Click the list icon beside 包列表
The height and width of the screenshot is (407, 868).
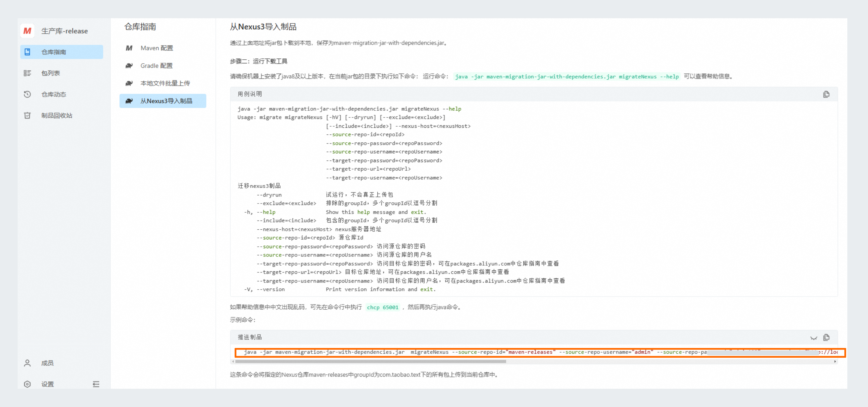(x=27, y=73)
